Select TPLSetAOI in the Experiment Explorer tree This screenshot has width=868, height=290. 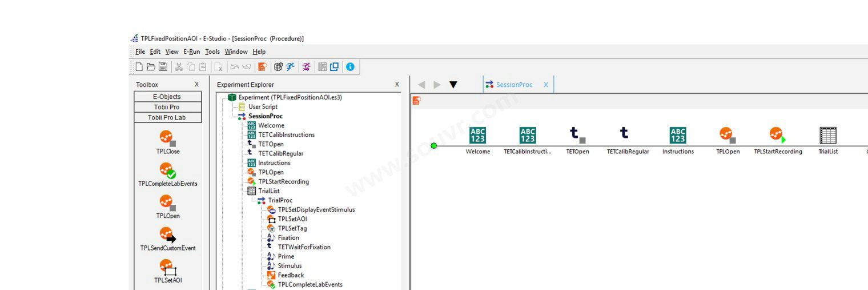[x=292, y=219]
